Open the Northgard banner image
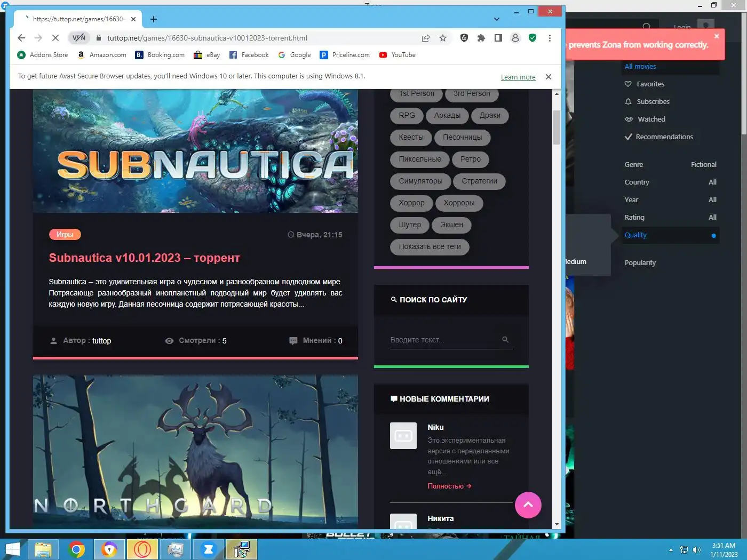The height and width of the screenshot is (560, 747). click(195, 452)
